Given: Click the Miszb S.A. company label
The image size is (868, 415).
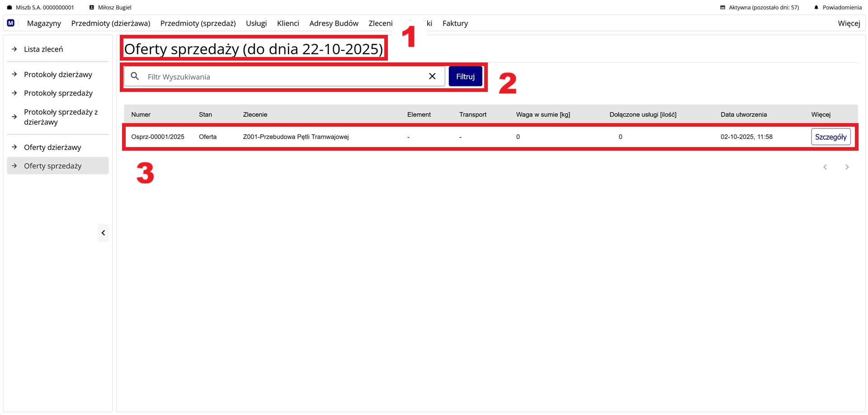Looking at the screenshot, I should click(x=41, y=7).
